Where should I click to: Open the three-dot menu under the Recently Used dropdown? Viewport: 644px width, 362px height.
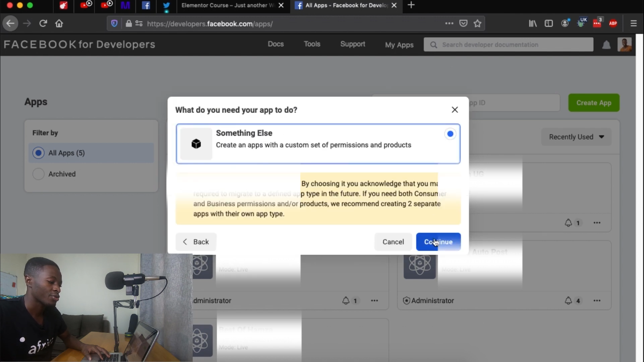597,223
